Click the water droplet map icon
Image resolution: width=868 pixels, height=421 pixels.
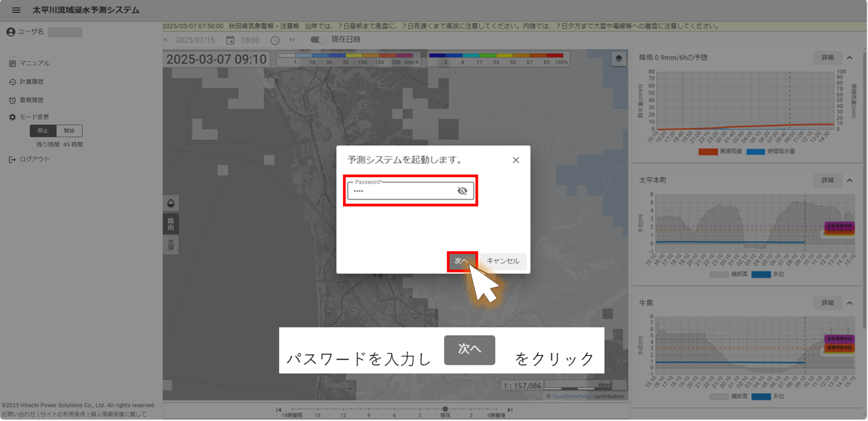click(171, 203)
